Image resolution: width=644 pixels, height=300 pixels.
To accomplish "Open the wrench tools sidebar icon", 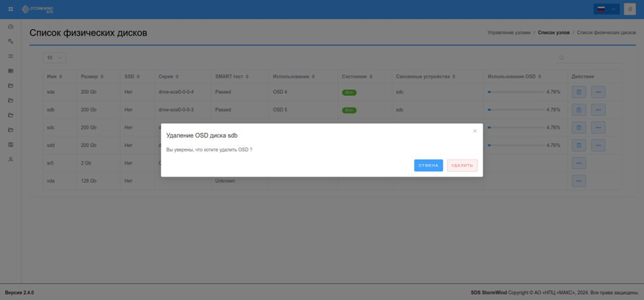I will (11, 42).
